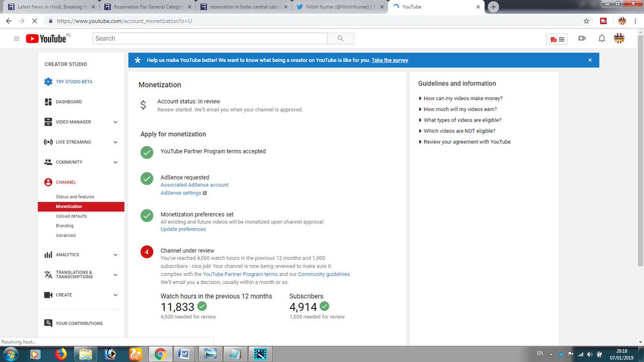Open Associated AdSense account link

click(x=194, y=185)
